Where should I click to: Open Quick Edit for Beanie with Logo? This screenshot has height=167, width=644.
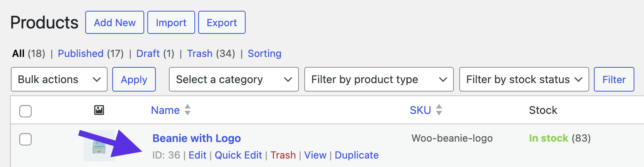[x=238, y=155]
